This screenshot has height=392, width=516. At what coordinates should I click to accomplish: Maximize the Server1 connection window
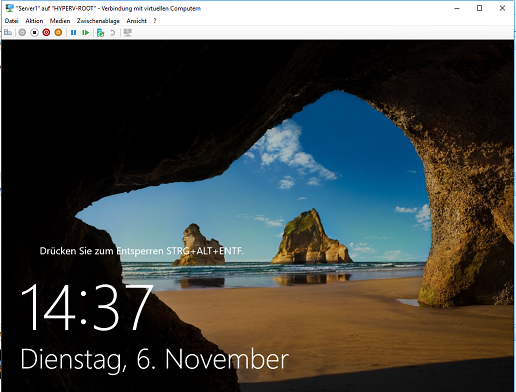(x=479, y=8)
